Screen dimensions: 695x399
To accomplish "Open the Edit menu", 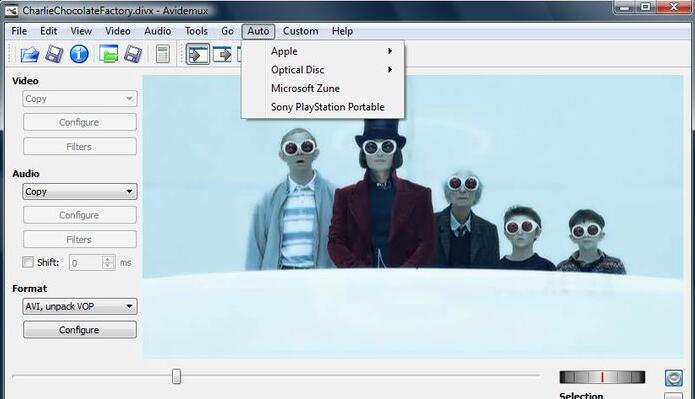I will pos(48,31).
